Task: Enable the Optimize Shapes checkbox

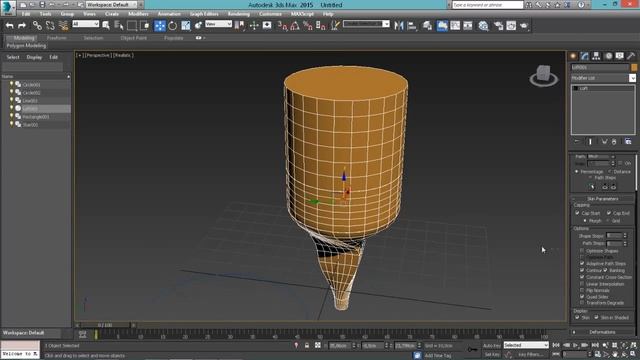Action: (582, 251)
